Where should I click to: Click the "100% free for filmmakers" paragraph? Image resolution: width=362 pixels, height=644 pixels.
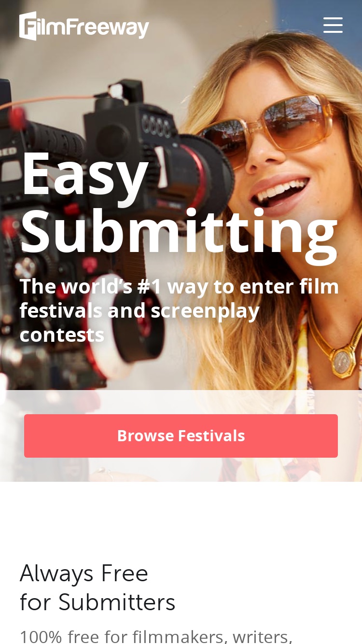(156, 636)
